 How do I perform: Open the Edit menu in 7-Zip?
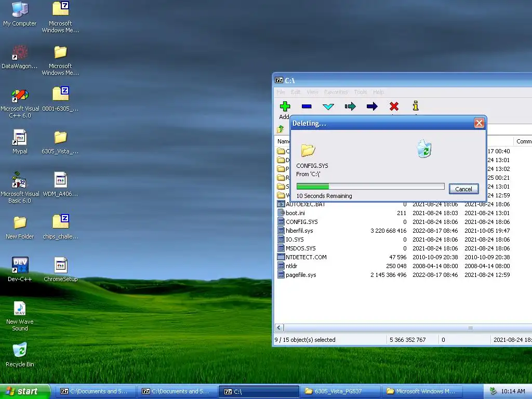[295, 92]
